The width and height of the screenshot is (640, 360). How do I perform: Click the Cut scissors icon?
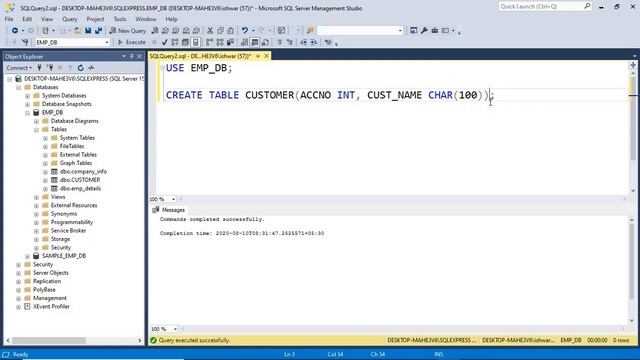point(210,31)
